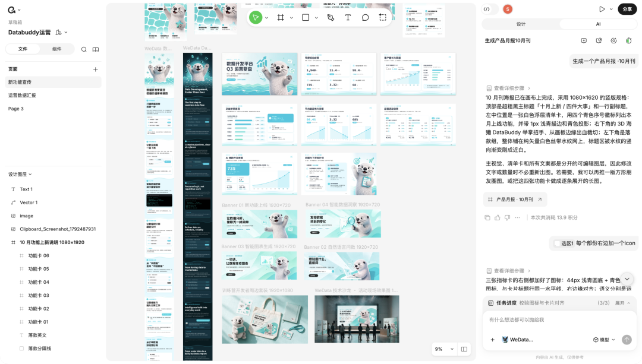Expand second detailed steps link

pyautogui.click(x=508, y=271)
